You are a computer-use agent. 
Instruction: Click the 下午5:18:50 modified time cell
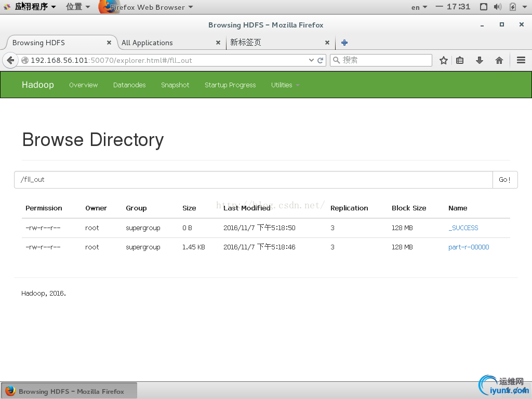[259, 228]
